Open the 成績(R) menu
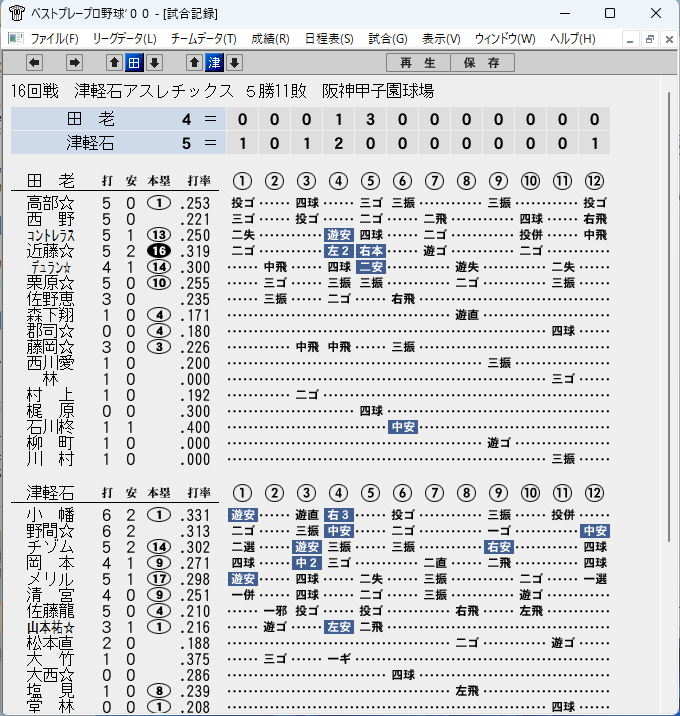The height and width of the screenshot is (716, 680). click(270, 39)
